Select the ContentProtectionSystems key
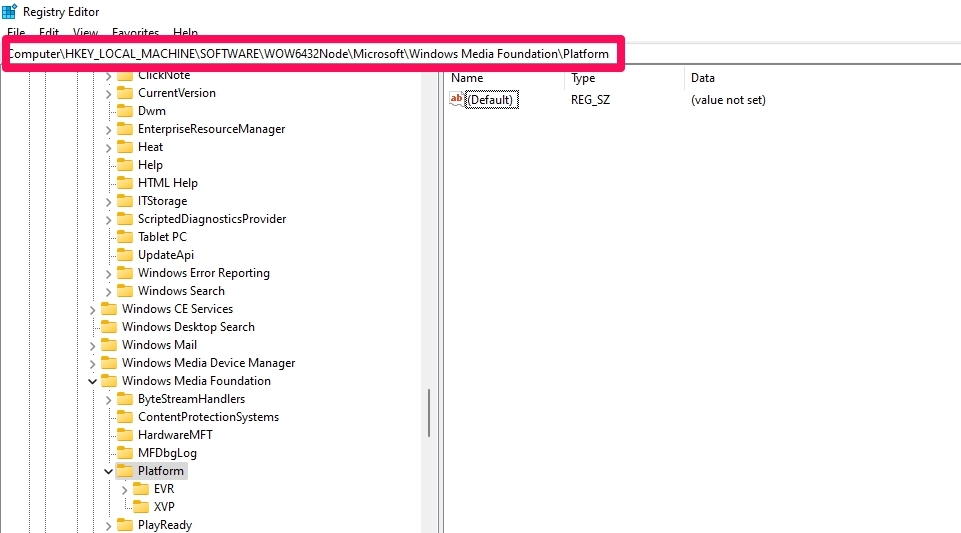 (208, 417)
